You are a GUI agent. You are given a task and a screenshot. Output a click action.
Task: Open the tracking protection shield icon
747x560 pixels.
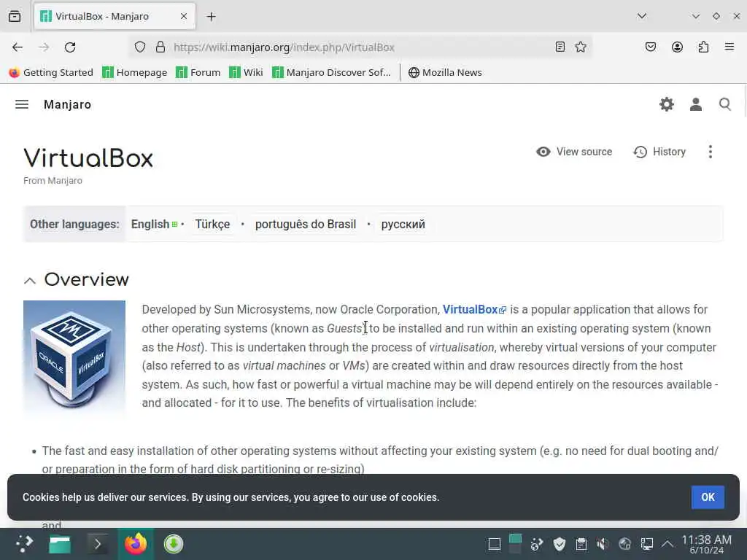[x=139, y=47]
